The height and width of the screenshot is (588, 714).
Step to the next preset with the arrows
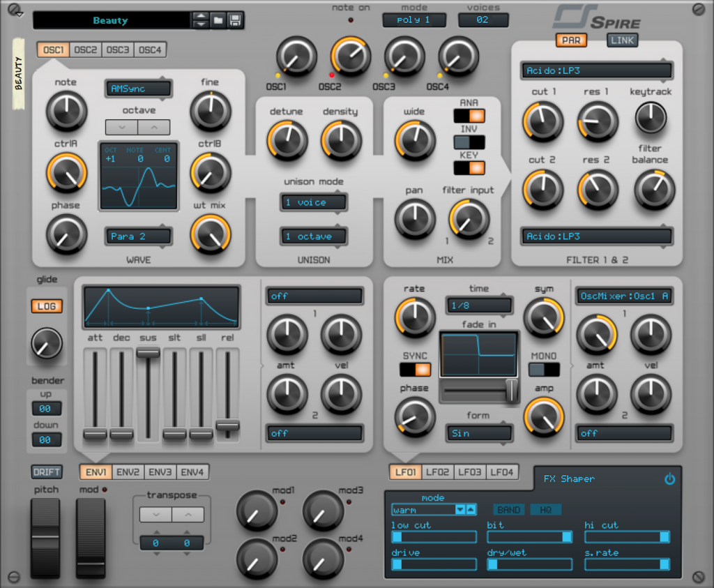tap(201, 20)
